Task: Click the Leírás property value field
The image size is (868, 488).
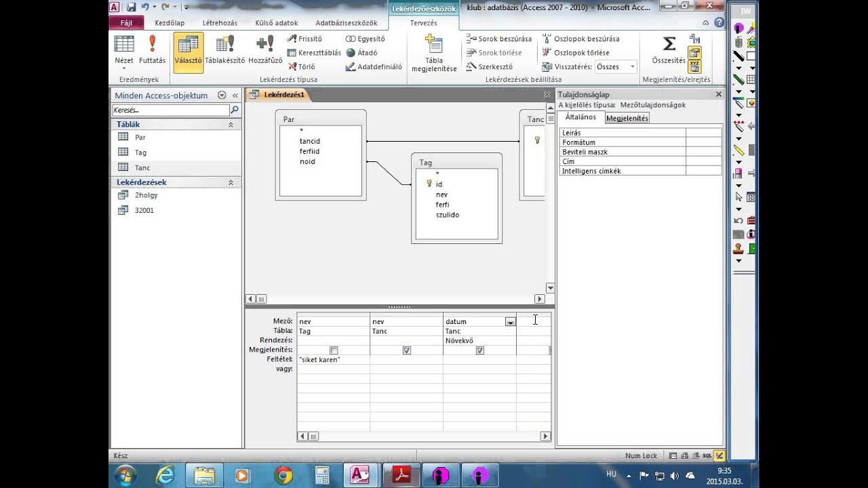Action: 704,133
